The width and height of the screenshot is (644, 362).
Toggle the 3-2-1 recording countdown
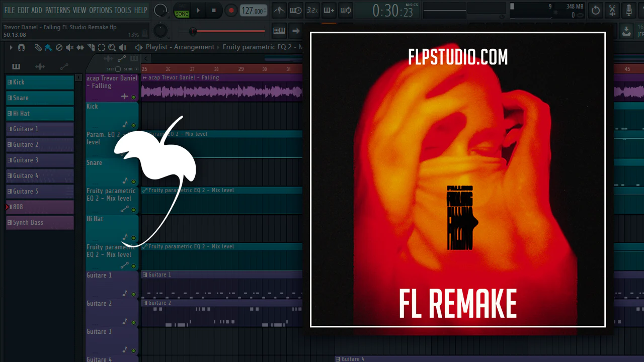312,10
